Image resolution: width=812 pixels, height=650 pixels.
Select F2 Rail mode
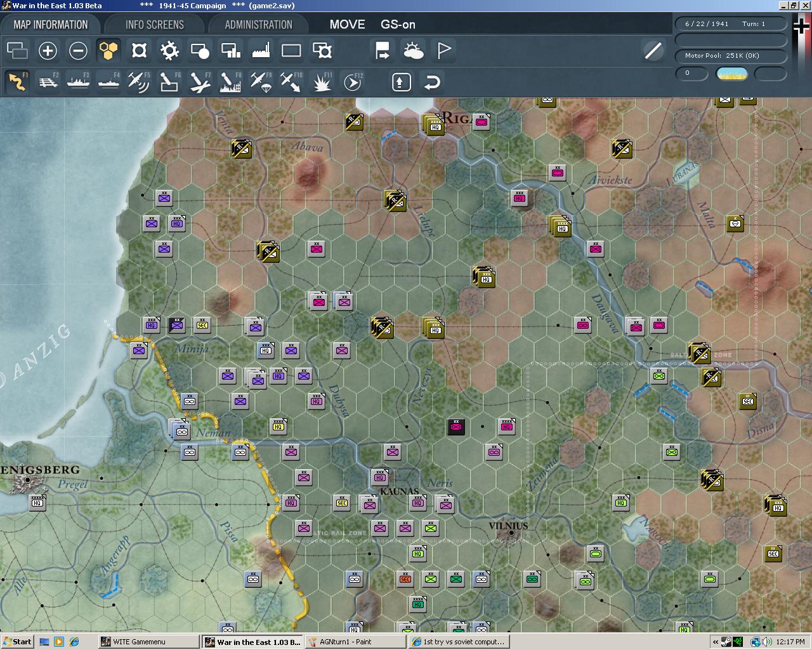(48, 82)
